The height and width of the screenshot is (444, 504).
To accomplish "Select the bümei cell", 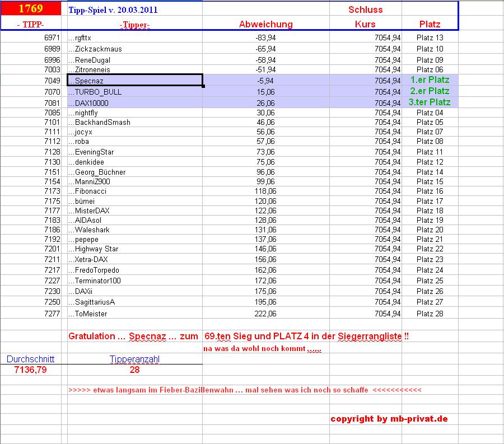I will click(134, 201).
